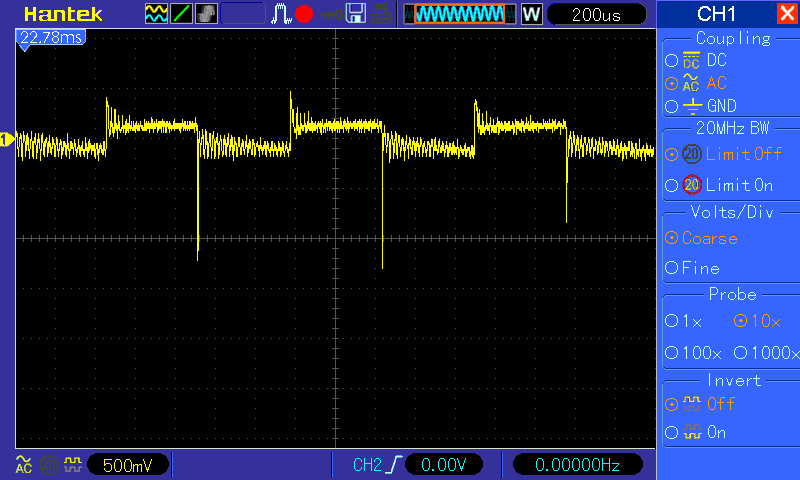Image resolution: width=800 pixels, height=480 pixels.
Task: Click the 500mV volts per division readout
Action: (x=128, y=465)
